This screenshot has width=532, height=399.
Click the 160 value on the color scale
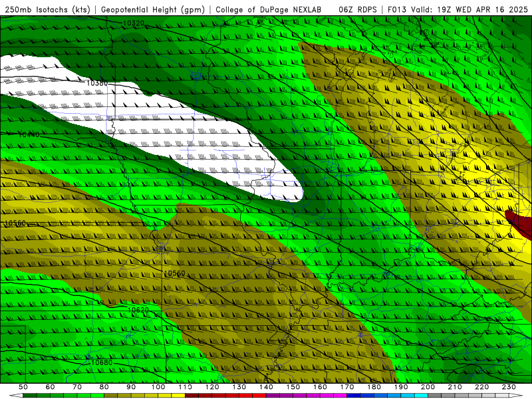tap(321, 387)
